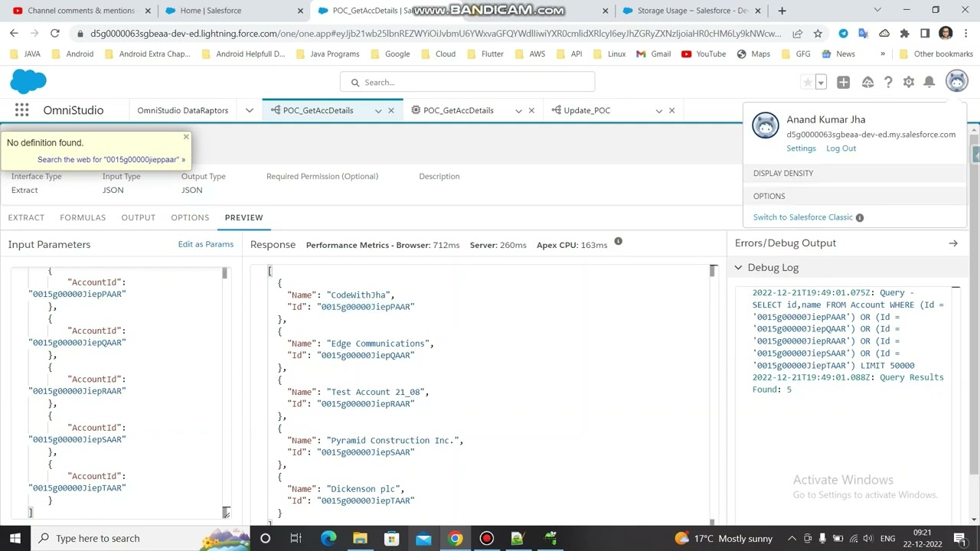Image resolution: width=980 pixels, height=551 pixels.
Task: Click the Salesforce global search field
Action: (467, 82)
